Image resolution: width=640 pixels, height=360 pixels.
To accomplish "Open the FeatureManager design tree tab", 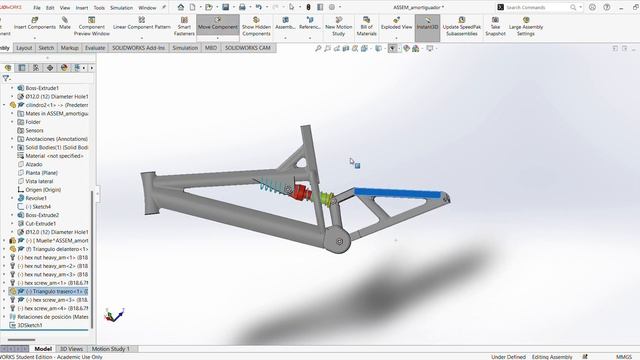I will point(8,68).
